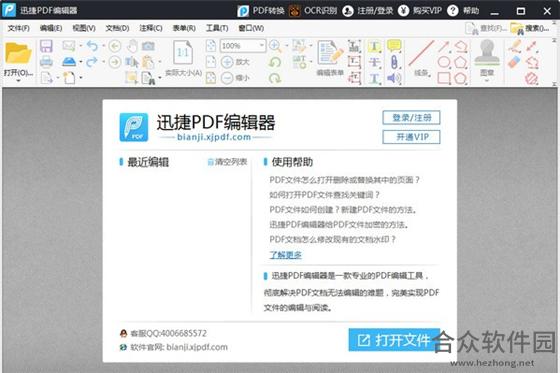Viewport: 560px width, 373px height.
Task: Open the Redo history dropdown arrow
Action: pos(104,62)
